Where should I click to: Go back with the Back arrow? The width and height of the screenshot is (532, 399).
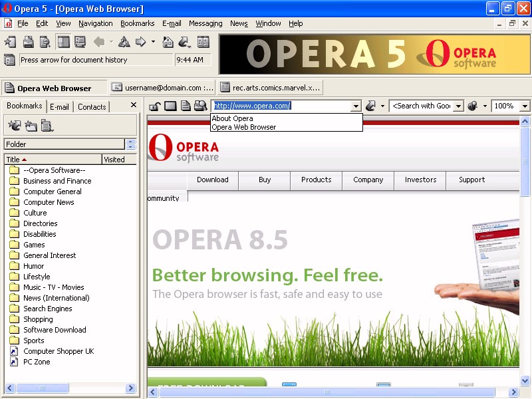coord(99,42)
